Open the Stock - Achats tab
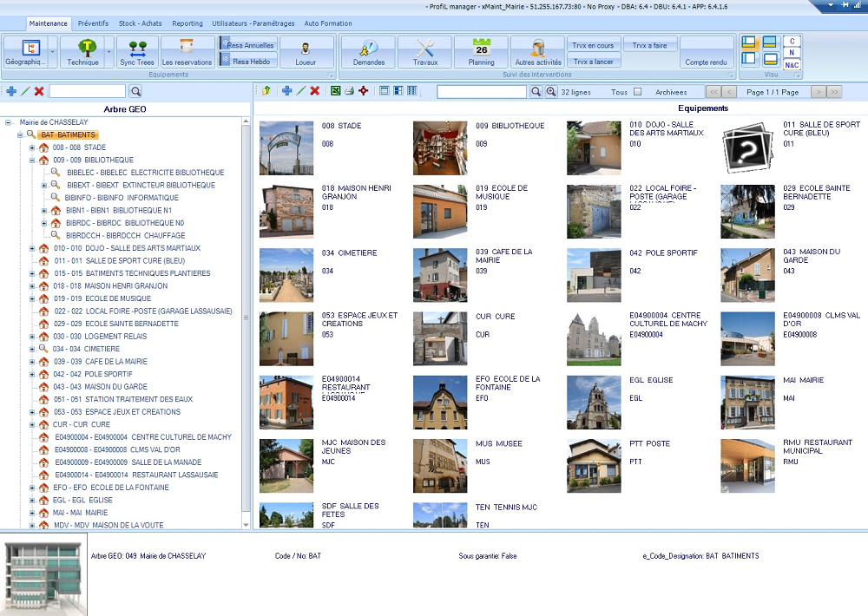 (x=140, y=23)
